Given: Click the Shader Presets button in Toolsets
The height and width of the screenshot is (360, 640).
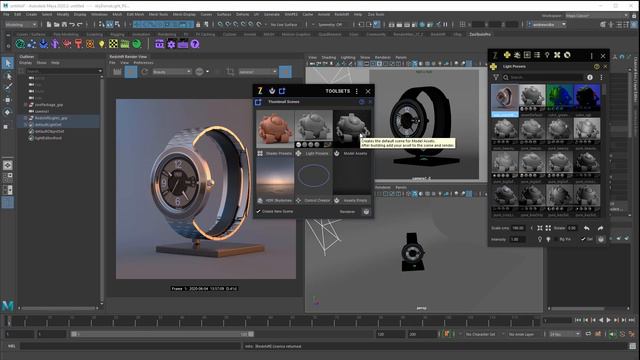Looking at the screenshot, I should click(275, 153).
